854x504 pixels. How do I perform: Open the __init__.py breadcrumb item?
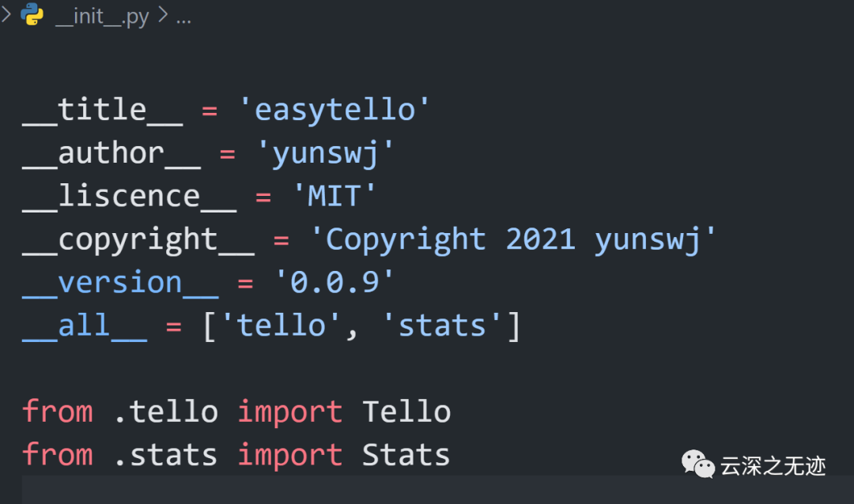click(102, 17)
